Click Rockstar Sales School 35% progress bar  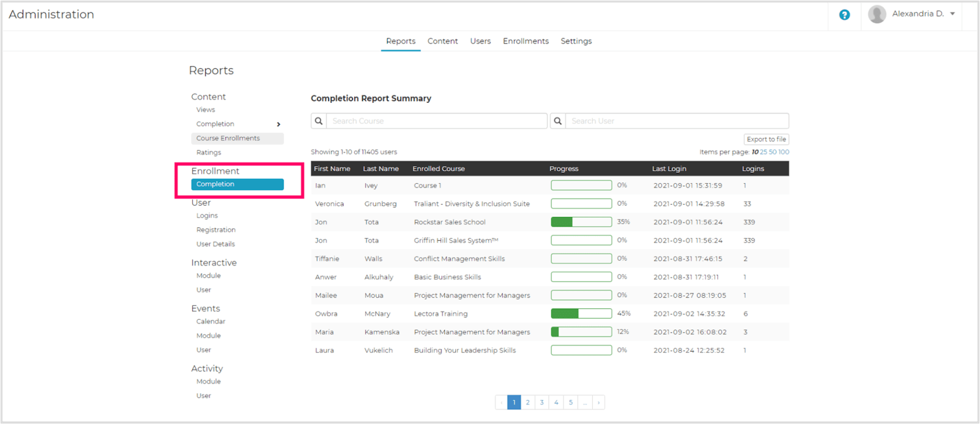[581, 222]
